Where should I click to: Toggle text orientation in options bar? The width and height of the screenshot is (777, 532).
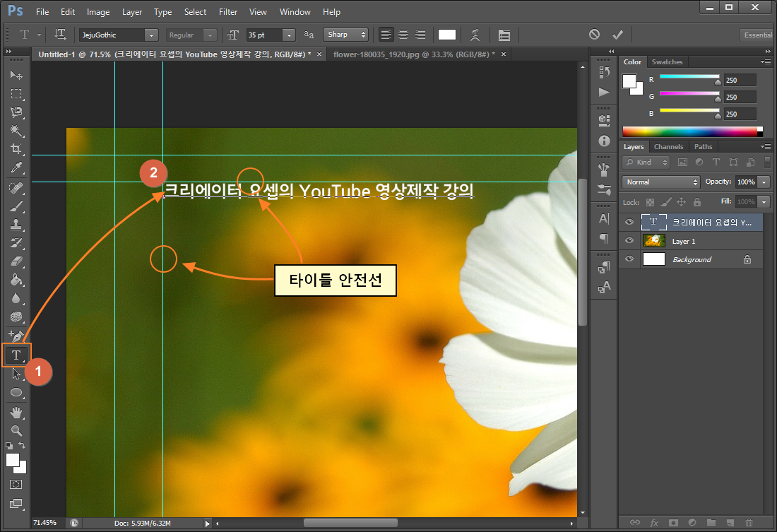pos(61,35)
